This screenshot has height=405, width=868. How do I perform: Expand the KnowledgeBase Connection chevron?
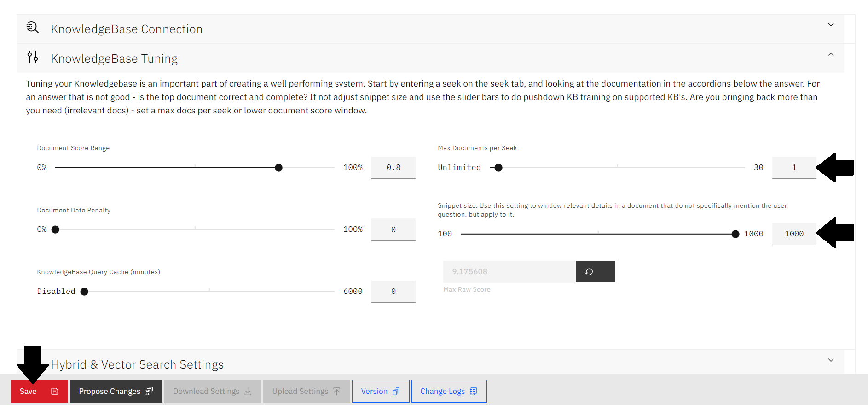831,25
